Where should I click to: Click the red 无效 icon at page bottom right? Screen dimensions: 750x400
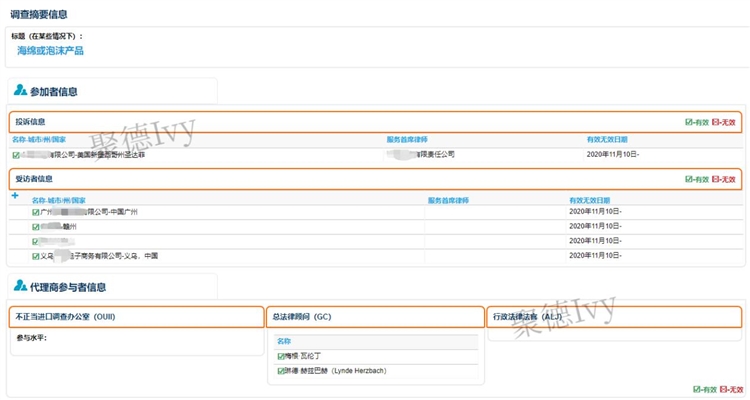pyautogui.click(x=724, y=389)
